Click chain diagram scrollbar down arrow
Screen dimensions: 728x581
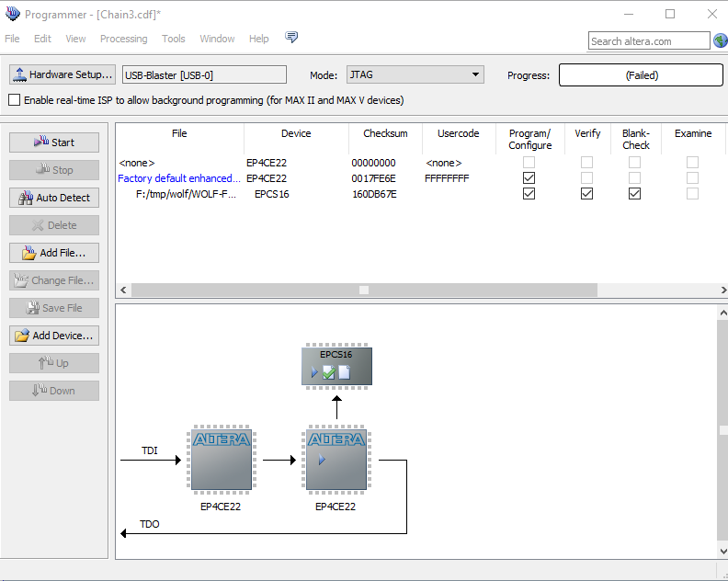click(x=722, y=552)
